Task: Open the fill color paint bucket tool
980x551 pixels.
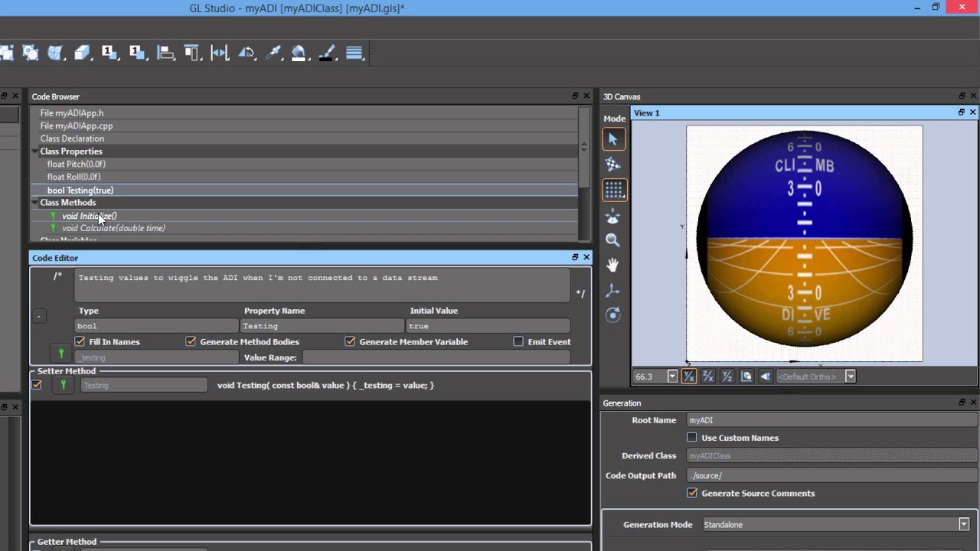Action: (x=299, y=53)
